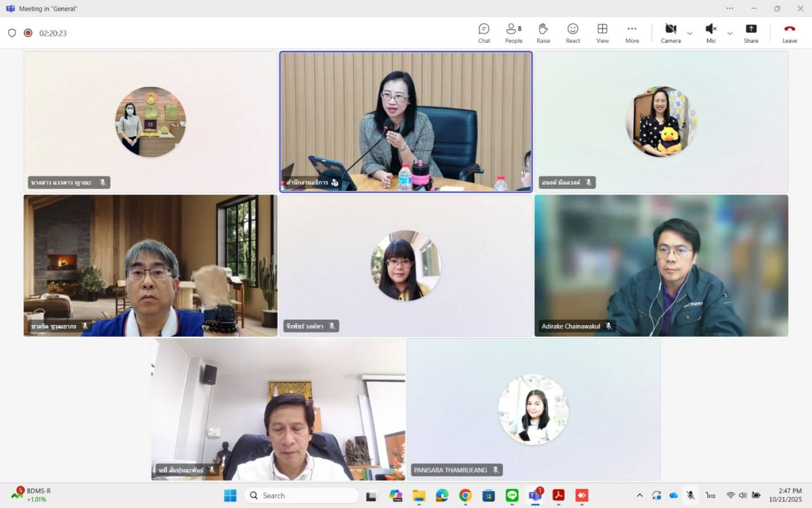Select the Adirake Chainawakul video tile
The image size is (812, 508).
coord(661,265)
